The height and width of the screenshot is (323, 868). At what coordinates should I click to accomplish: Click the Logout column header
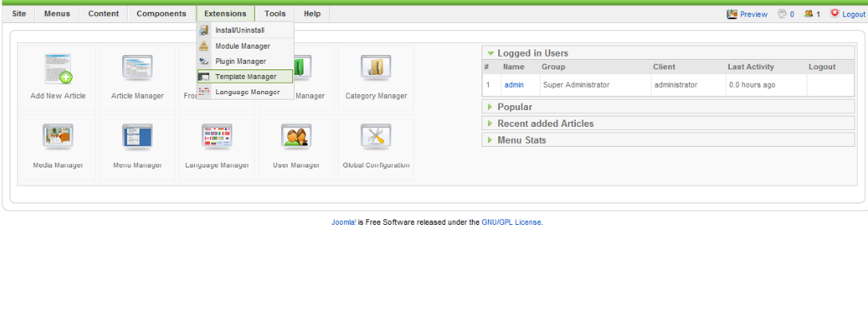(822, 67)
